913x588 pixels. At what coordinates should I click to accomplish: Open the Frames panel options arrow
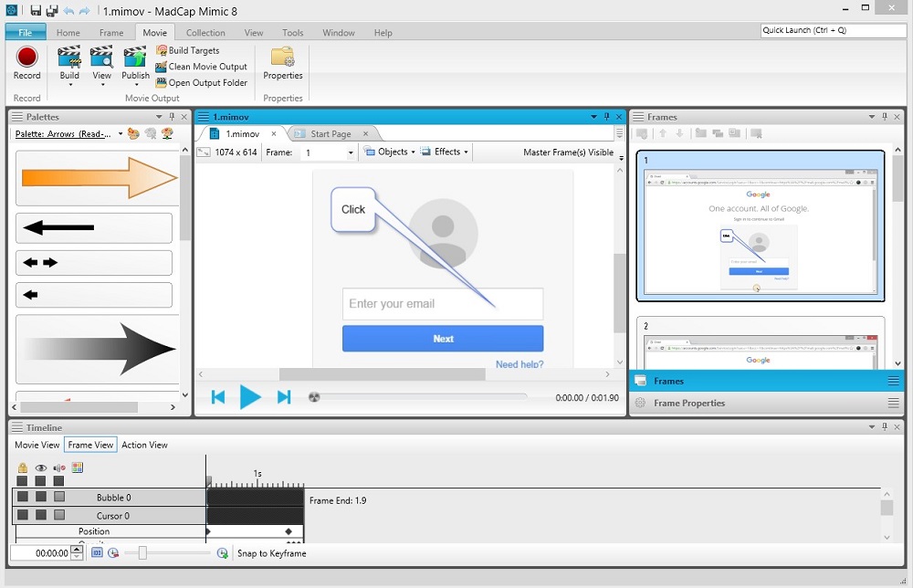pyautogui.click(x=872, y=117)
